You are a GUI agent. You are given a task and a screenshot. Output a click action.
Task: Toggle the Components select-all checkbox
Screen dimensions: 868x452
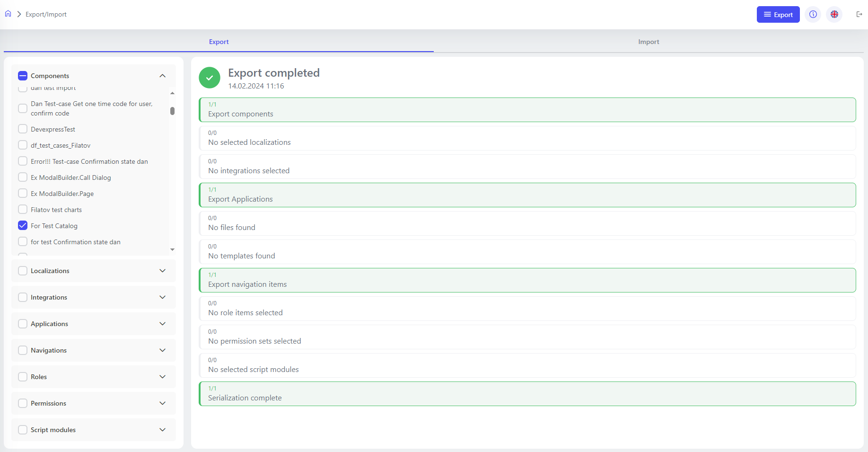(23, 76)
